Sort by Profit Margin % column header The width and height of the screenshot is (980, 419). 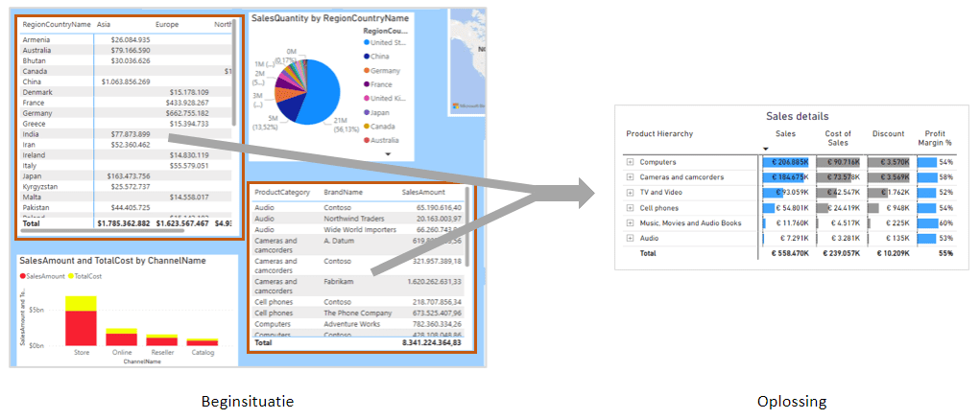point(934,139)
